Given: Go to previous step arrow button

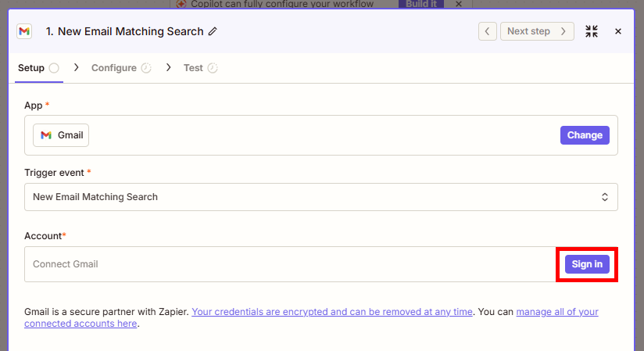Looking at the screenshot, I should click(488, 31).
